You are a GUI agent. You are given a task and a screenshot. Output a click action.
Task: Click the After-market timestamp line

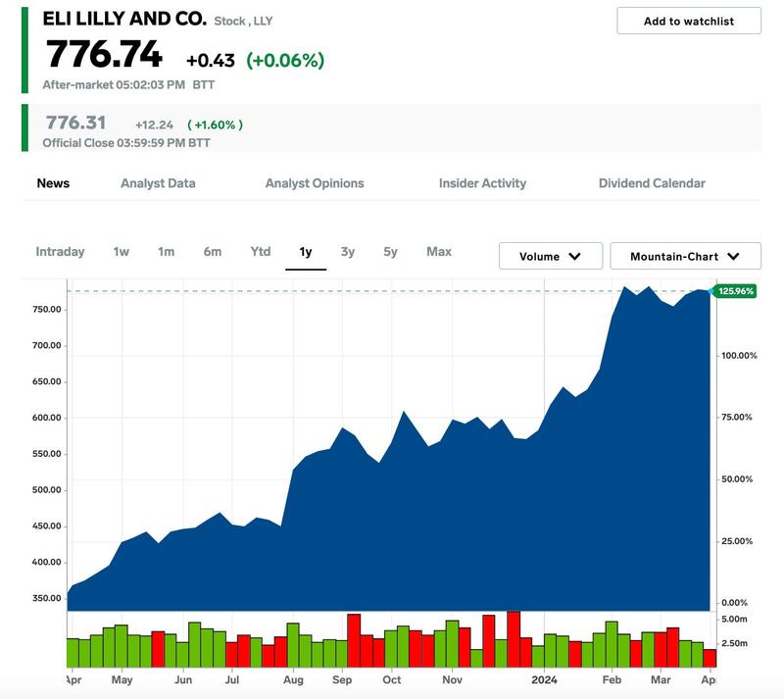point(128,85)
